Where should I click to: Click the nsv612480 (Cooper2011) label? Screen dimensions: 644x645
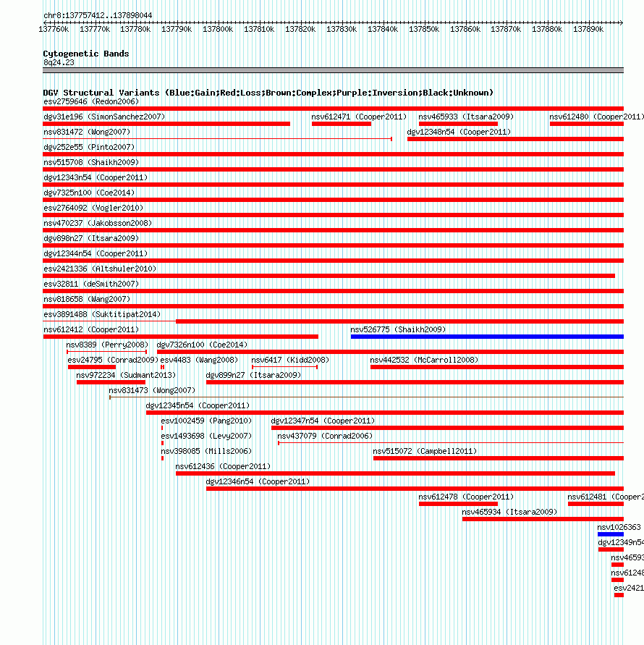[597, 117]
